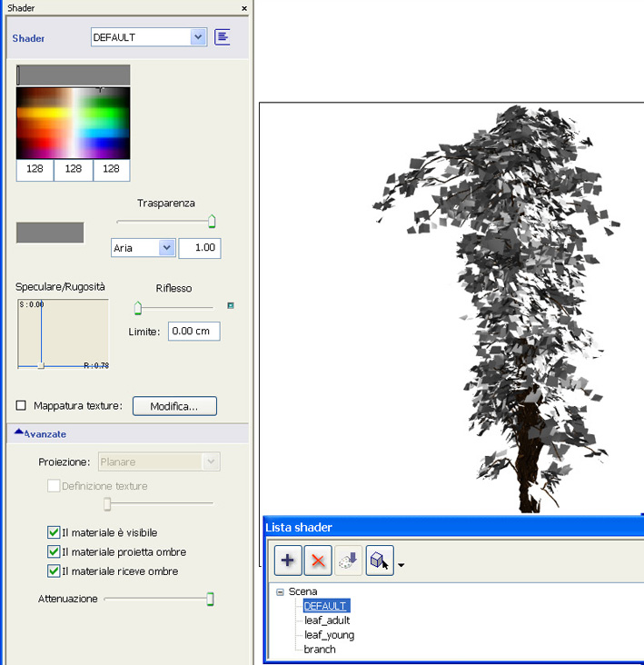Uncheck Il materiale è visibile
Image resolution: width=644 pixels, height=665 pixels.
point(54,532)
